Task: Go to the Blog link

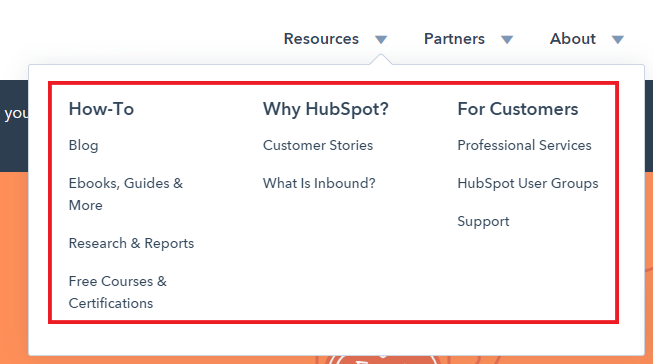Action: click(x=84, y=145)
